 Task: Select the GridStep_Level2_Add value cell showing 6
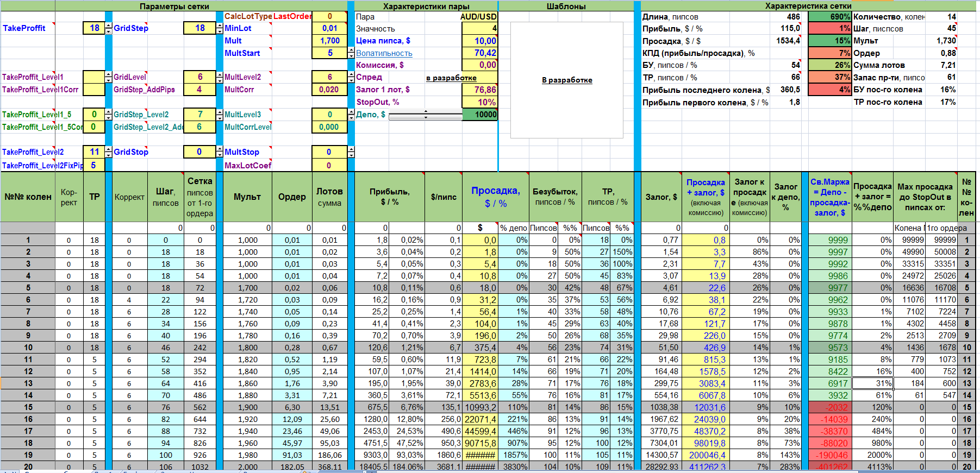[199, 127]
